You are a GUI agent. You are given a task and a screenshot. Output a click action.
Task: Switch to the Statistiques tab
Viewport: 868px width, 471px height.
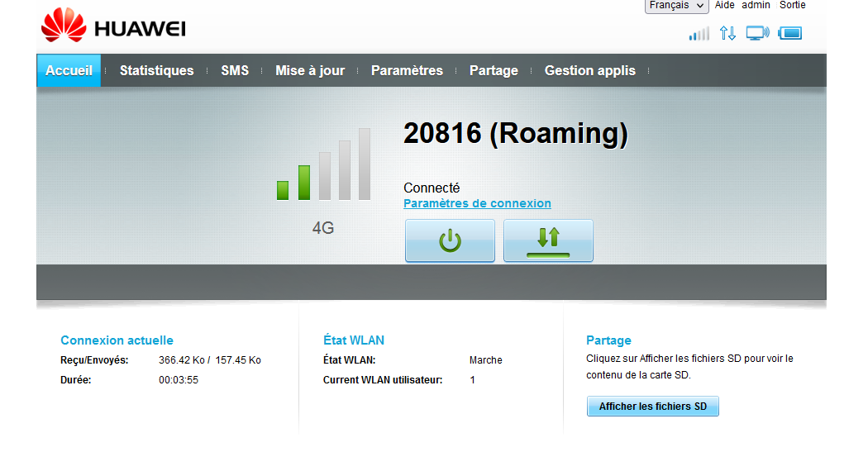click(x=157, y=70)
